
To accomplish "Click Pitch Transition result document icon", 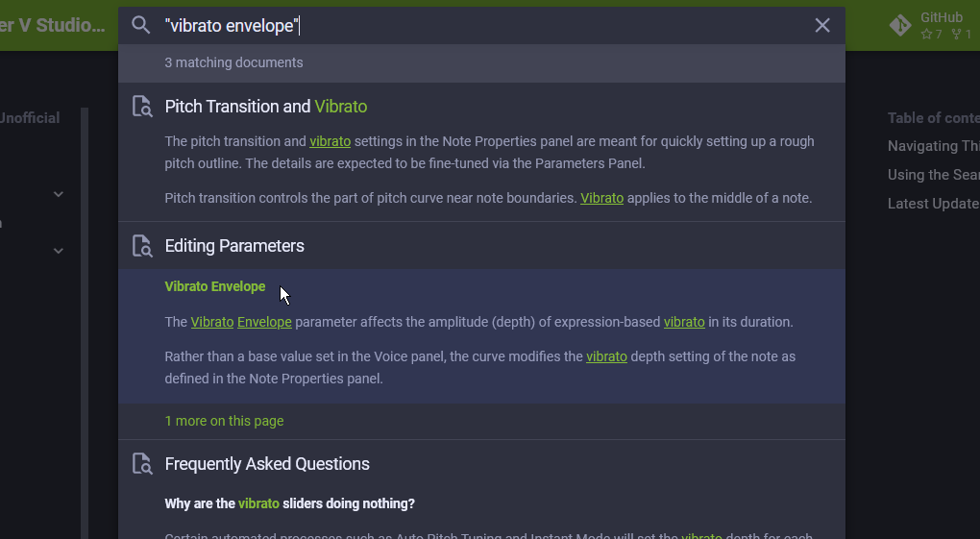I will coord(142,107).
